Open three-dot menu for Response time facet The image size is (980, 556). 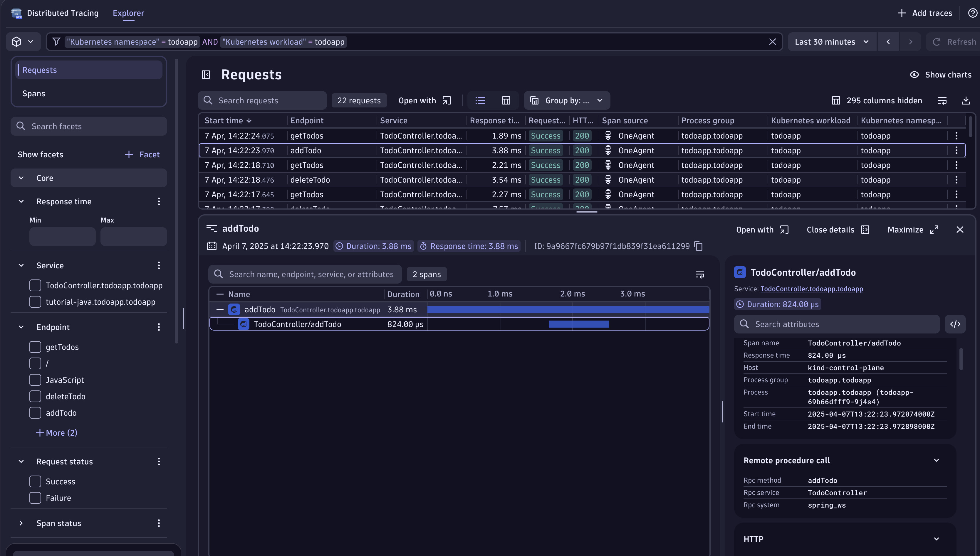tap(159, 202)
